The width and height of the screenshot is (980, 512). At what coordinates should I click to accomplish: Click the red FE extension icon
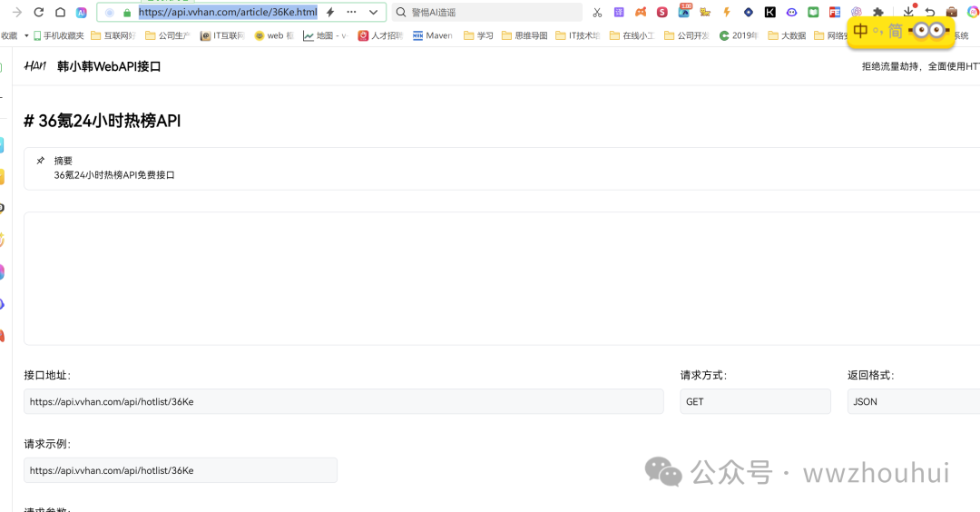[835, 12]
